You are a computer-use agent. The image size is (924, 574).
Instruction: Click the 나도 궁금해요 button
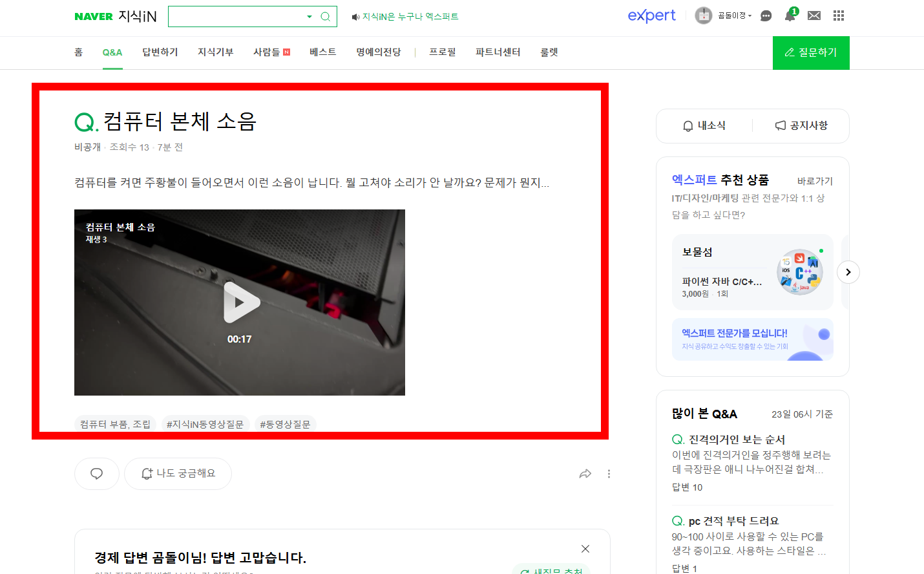tap(178, 474)
